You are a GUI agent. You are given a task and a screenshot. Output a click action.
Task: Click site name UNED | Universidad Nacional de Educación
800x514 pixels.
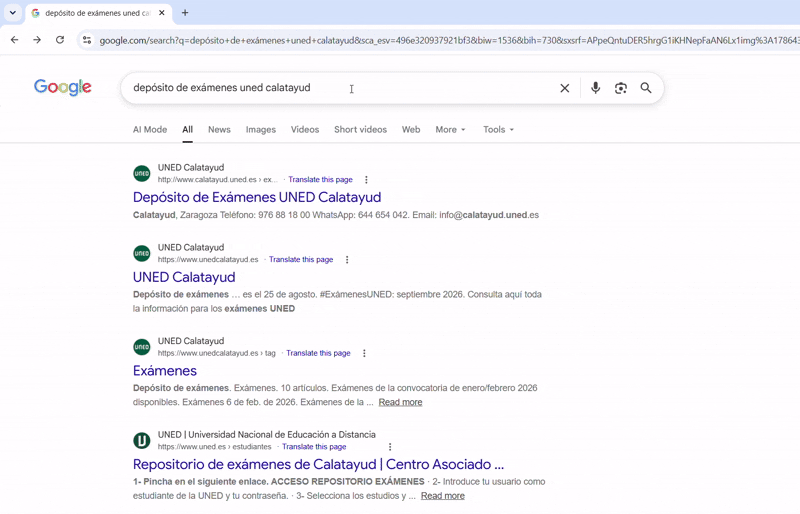pos(266,434)
